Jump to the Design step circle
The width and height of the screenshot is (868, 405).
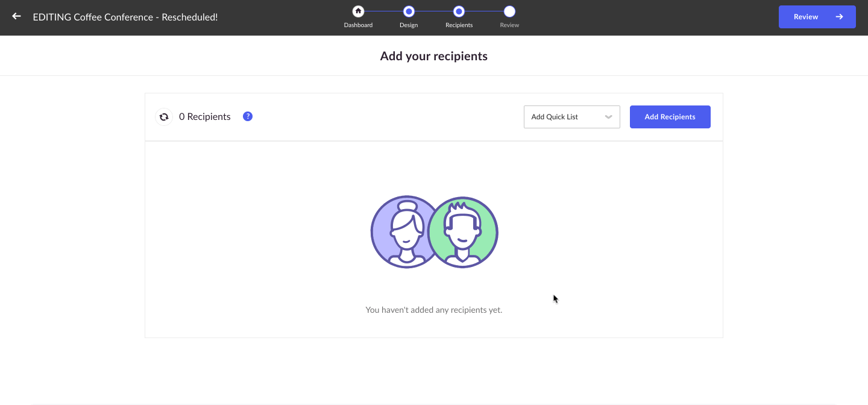click(x=409, y=11)
